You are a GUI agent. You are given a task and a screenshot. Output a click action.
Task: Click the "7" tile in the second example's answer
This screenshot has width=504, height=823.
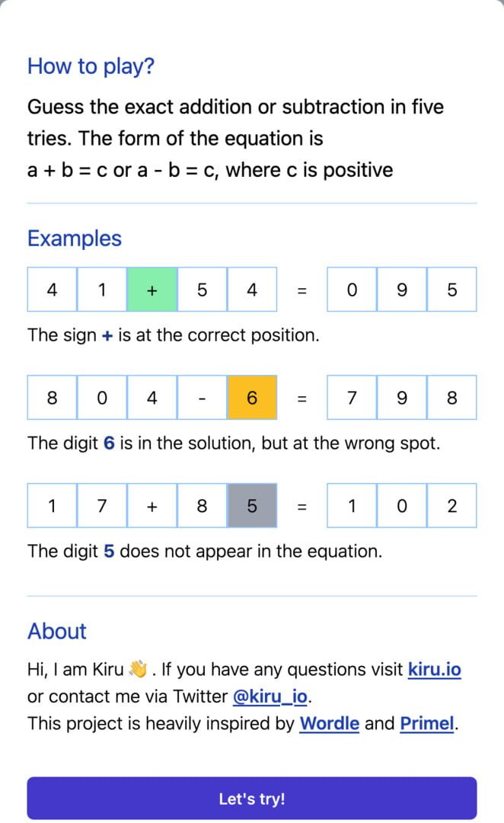[x=352, y=398]
